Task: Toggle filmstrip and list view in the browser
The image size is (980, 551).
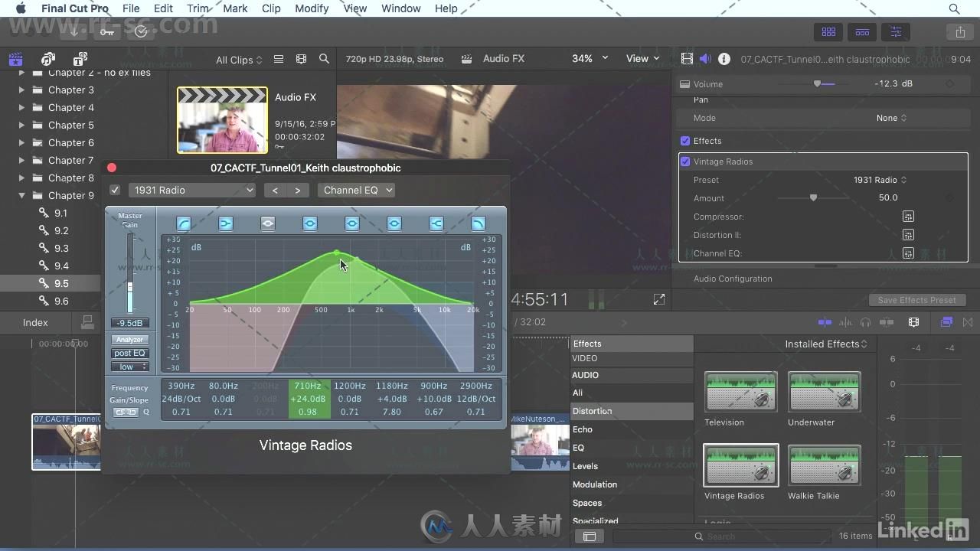Action: [279, 59]
